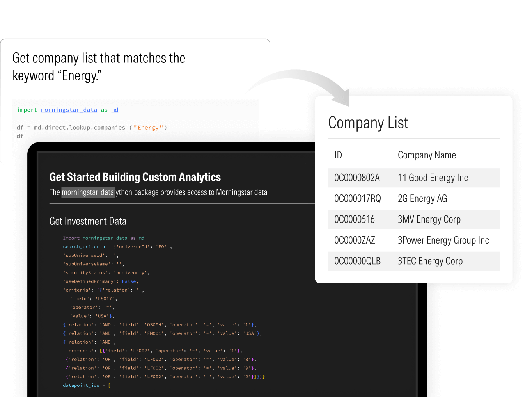Viewport: 532px width, 397px height.
Task: Click the 'value': 'USA'} code line
Action: click(x=92, y=316)
